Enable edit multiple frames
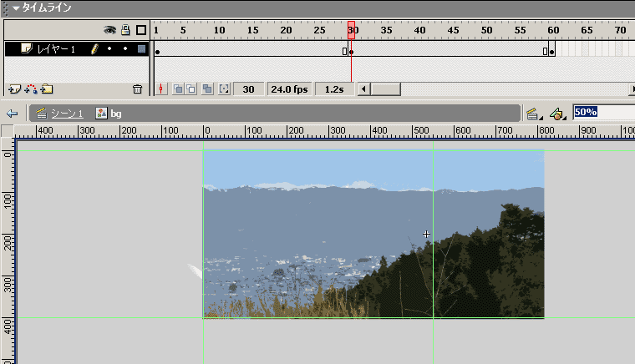This screenshot has width=635, height=364. click(x=207, y=89)
